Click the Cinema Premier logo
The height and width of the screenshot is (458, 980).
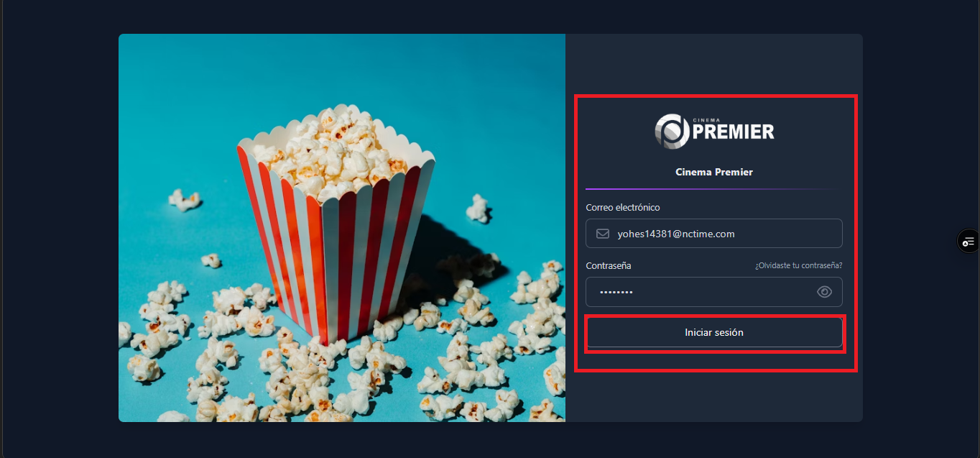click(x=713, y=130)
